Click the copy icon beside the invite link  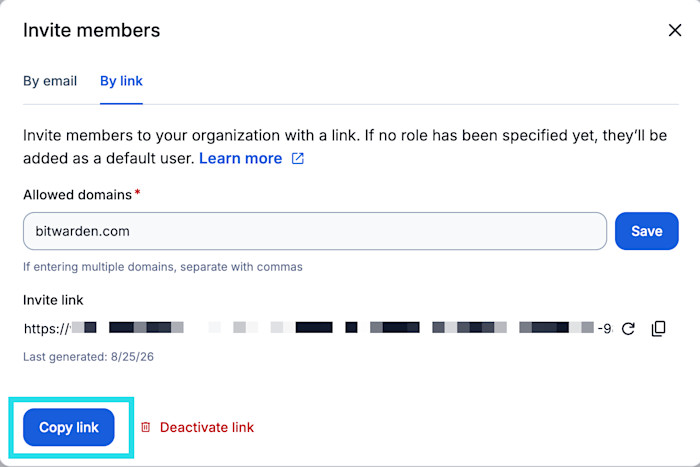[x=658, y=329]
